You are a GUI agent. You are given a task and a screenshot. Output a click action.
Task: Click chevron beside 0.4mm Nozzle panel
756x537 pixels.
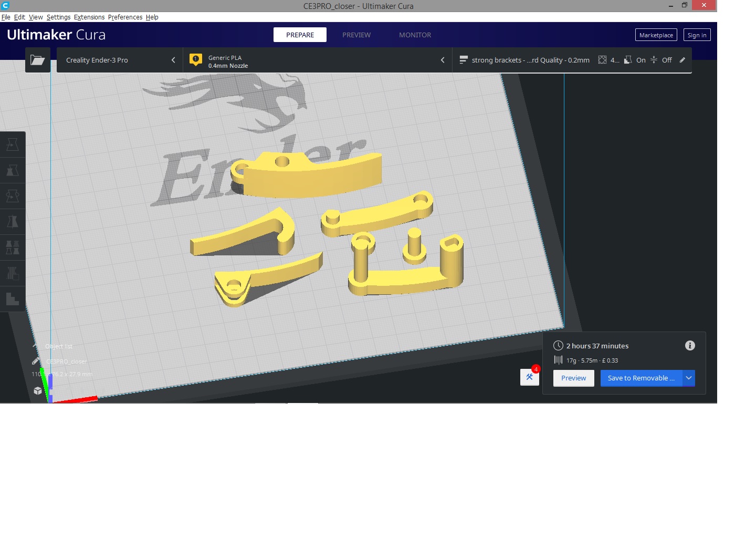(443, 60)
